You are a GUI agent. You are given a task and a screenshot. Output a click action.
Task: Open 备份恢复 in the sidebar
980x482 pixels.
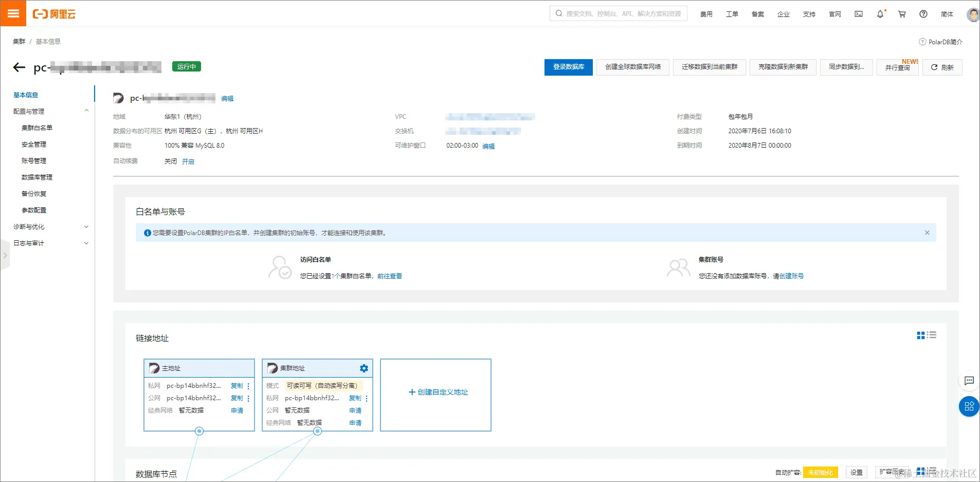click(x=34, y=193)
